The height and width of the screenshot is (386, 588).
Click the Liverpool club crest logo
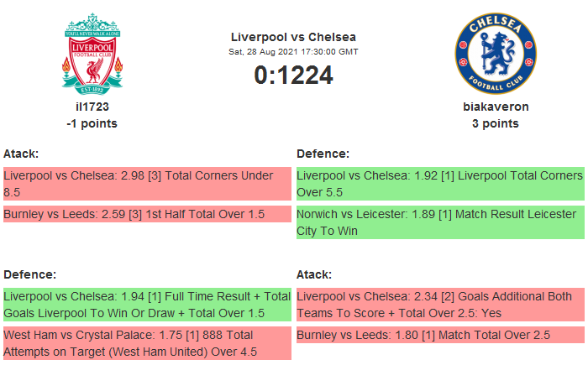tap(92, 53)
